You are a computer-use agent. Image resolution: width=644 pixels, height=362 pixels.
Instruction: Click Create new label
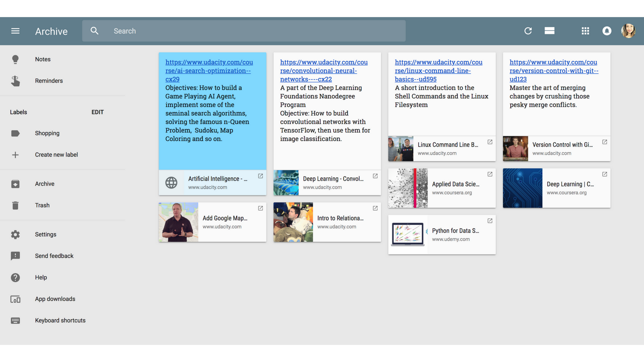(x=56, y=155)
